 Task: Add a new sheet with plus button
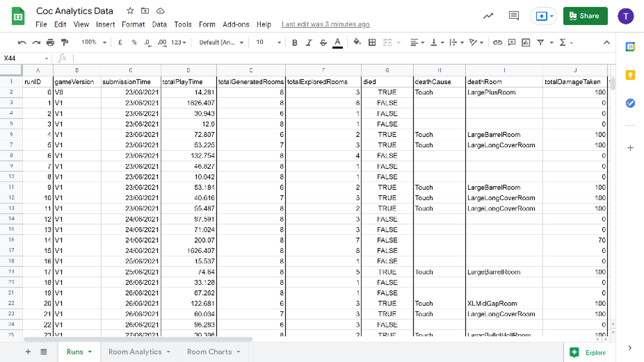[x=28, y=352]
